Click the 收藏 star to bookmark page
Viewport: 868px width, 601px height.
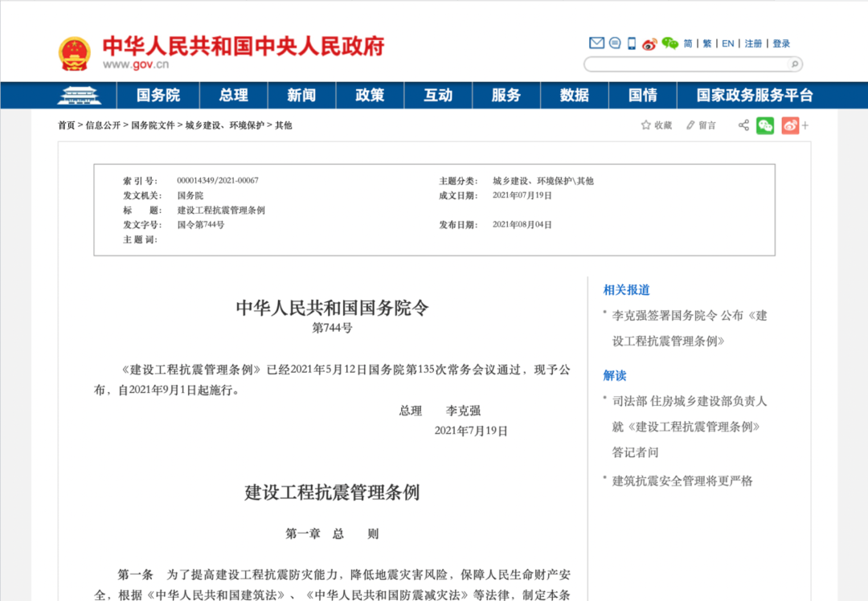656,125
